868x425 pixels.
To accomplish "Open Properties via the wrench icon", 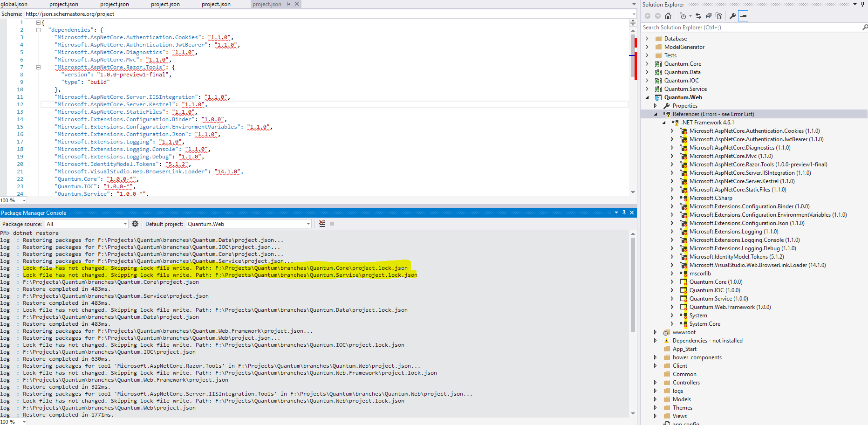I will [x=733, y=16].
